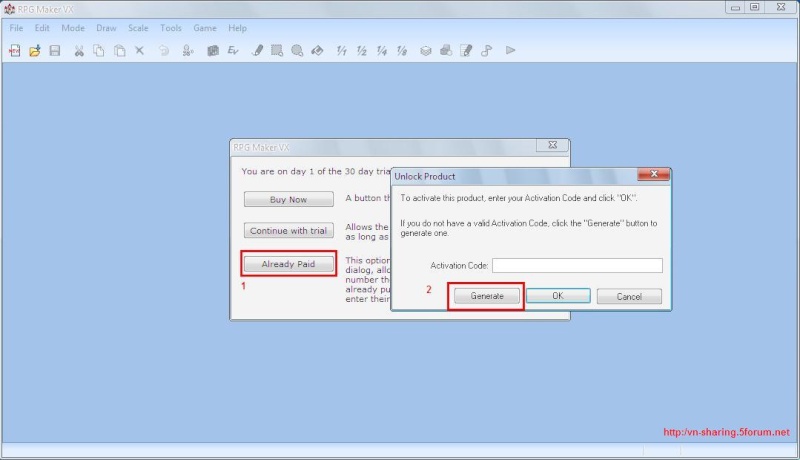Click Cancel in Unlock Product dialog
The width and height of the screenshot is (800, 460).
pyautogui.click(x=629, y=296)
